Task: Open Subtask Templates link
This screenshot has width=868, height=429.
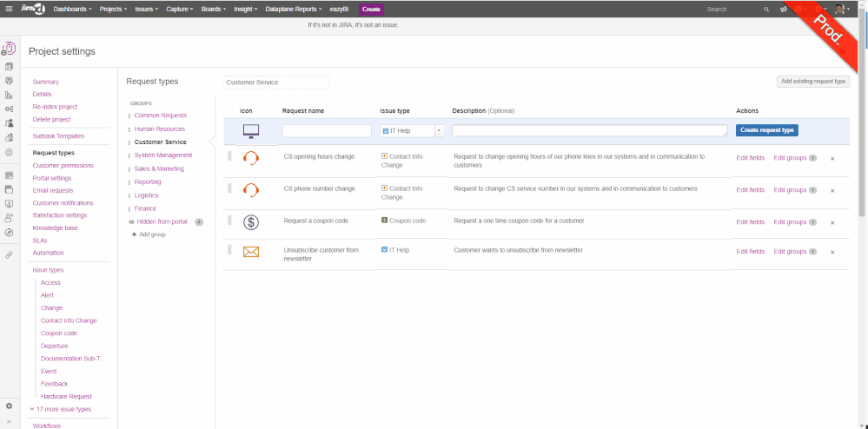Action: click(x=59, y=136)
